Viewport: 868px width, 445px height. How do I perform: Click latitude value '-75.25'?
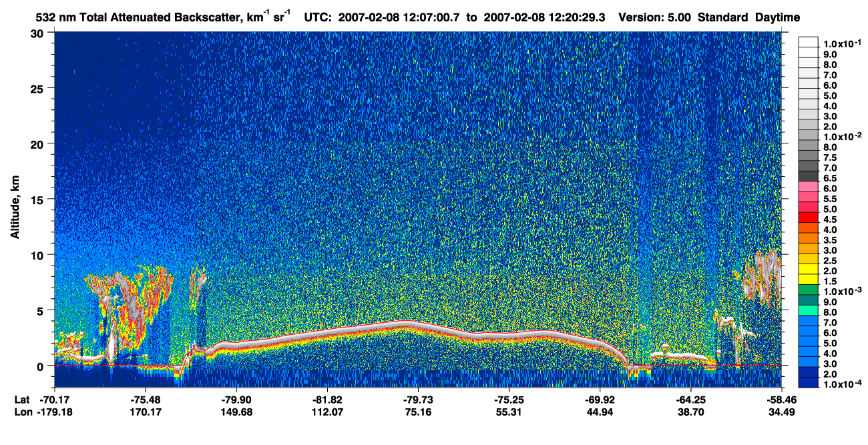click(508, 399)
